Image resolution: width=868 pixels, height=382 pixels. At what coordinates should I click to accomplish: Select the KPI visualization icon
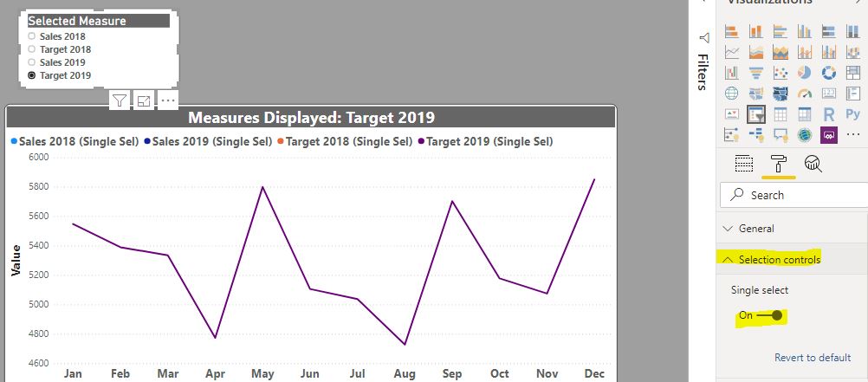(x=732, y=114)
